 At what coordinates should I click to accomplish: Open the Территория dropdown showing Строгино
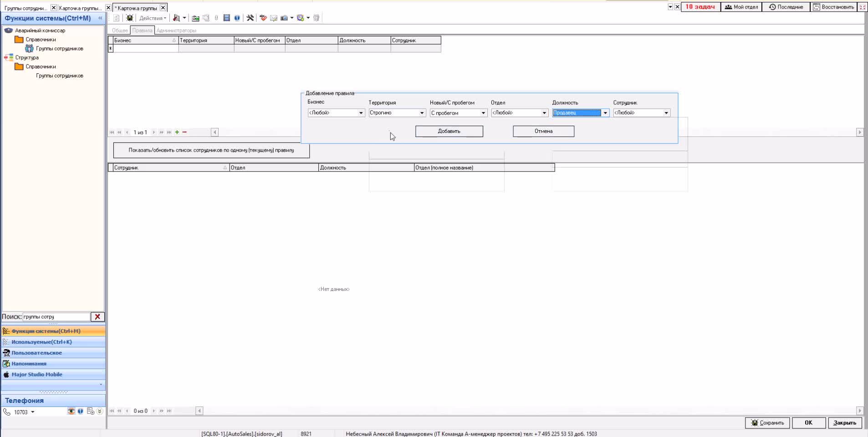point(422,113)
